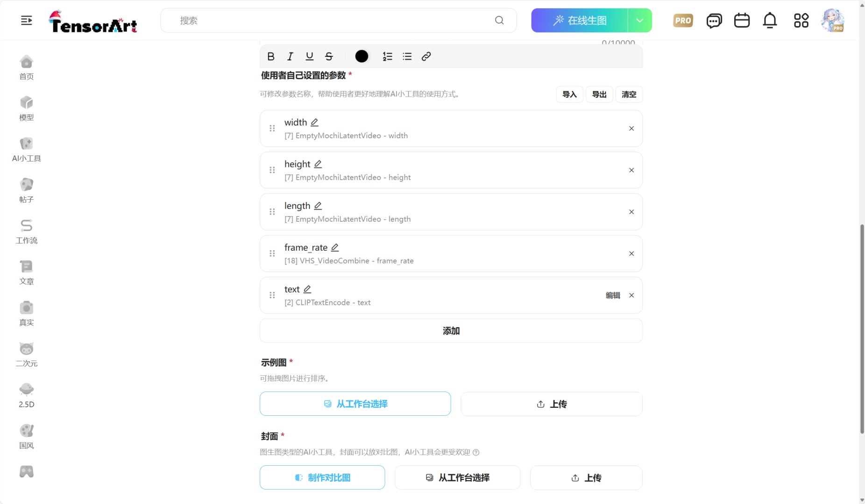Click 制作对比图 cover button
This screenshot has height=504, width=865.
[322, 477]
